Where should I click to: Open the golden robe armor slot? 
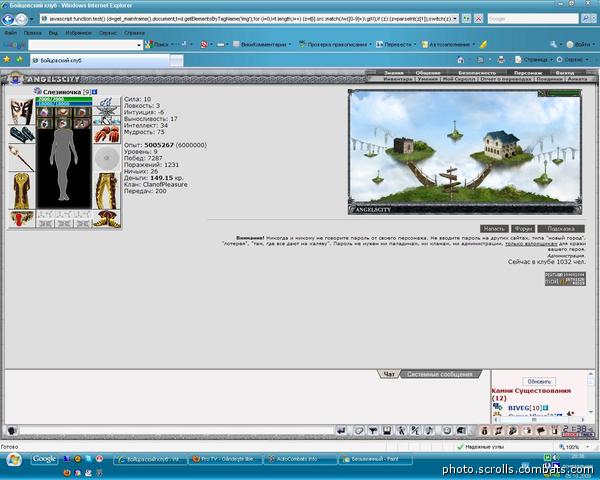(22, 191)
